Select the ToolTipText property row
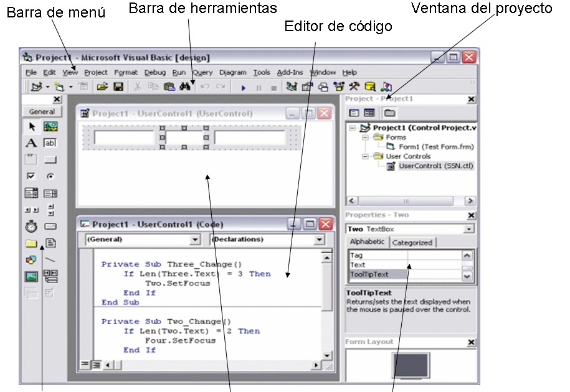 tap(406, 274)
